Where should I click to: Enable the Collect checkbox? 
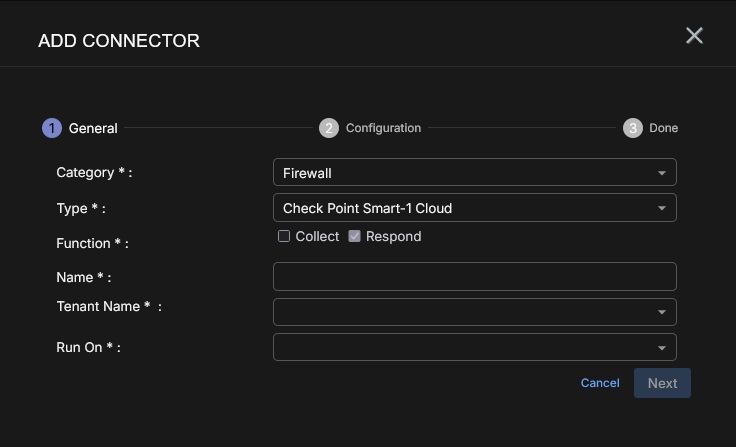[284, 236]
